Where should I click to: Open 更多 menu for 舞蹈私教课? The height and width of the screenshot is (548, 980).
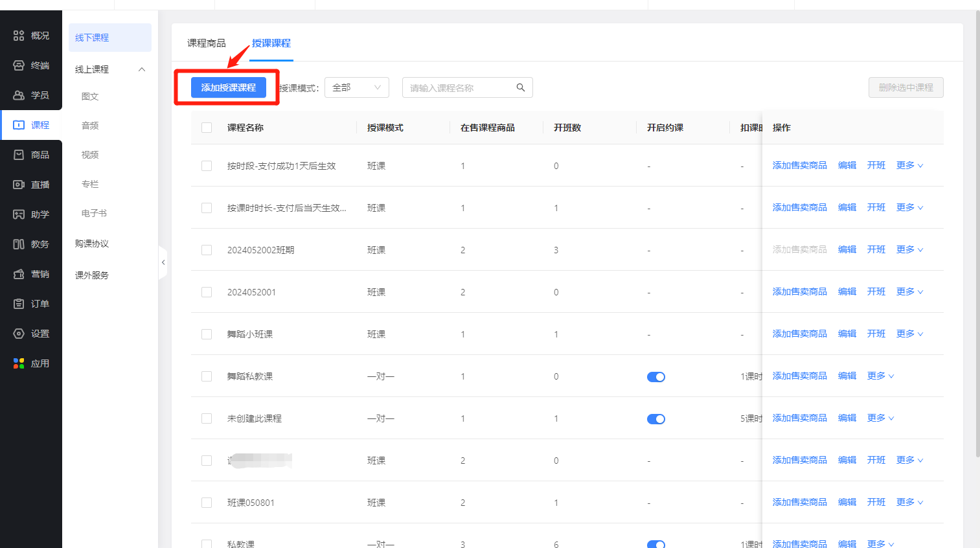click(x=880, y=376)
